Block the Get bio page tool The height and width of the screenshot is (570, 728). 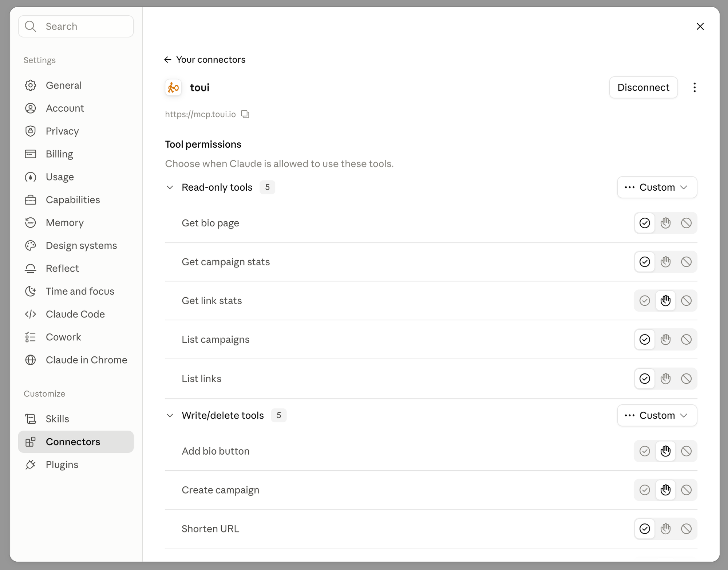686,223
